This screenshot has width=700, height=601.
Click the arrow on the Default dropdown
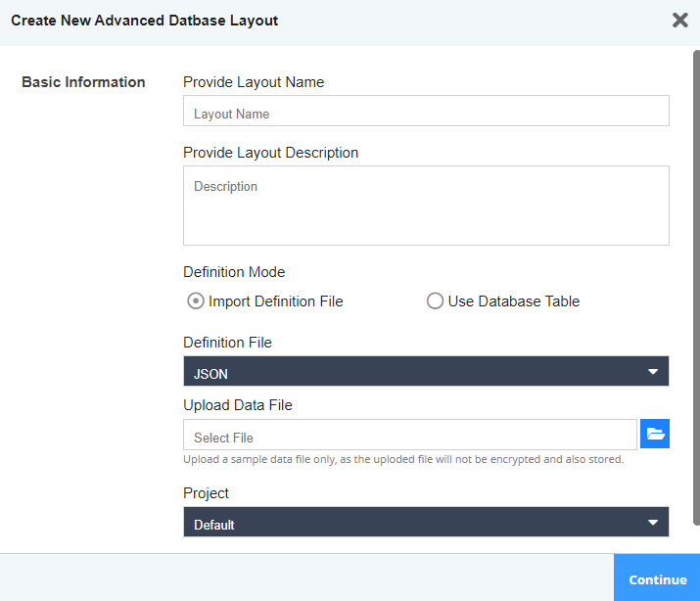(x=653, y=523)
